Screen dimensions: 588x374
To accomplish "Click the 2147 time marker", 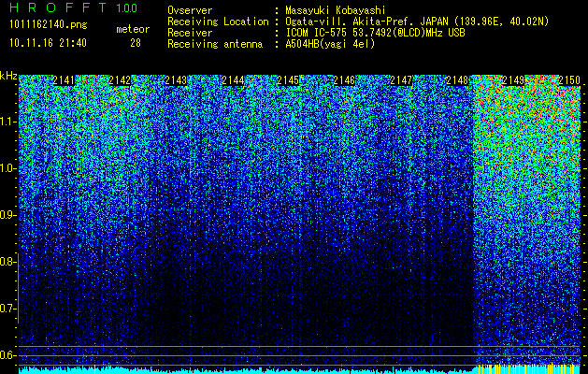I will tap(401, 80).
